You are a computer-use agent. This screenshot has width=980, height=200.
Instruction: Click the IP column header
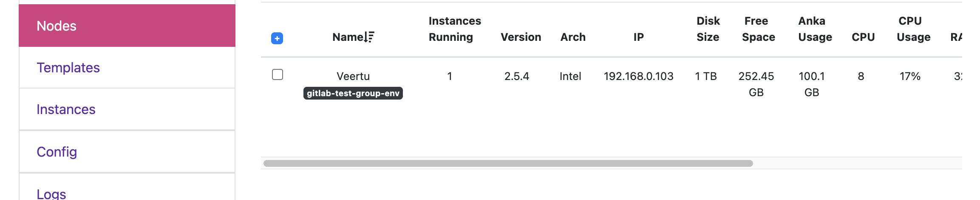click(x=638, y=37)
